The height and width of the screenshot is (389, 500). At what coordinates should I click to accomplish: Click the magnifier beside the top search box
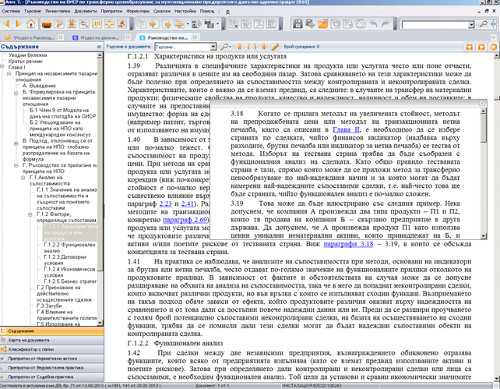(483, 24)
